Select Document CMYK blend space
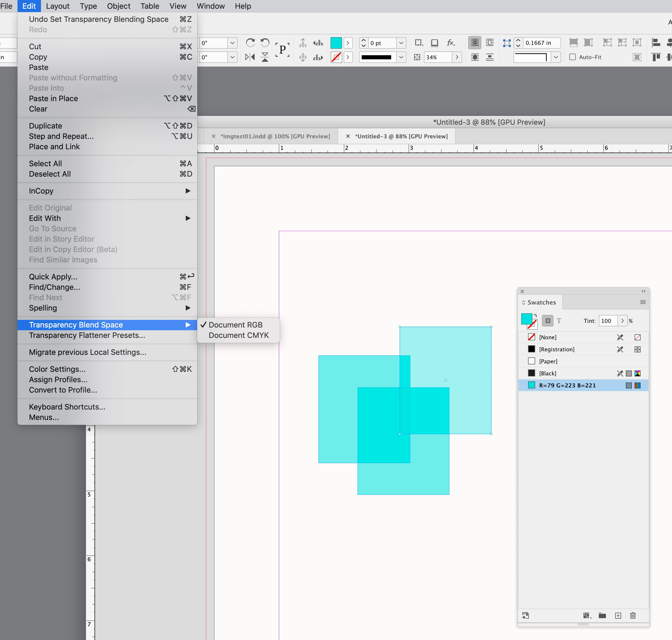Viewport: 672px width, 640px height. click(x=239, y=335)
